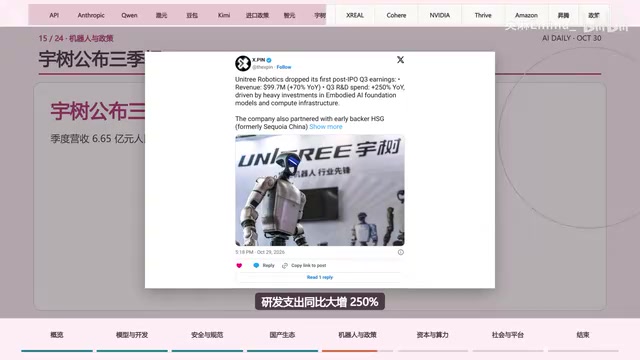640x360 pixels.
Task: Open the tweet info circle icon
Action: click(x=400, y=252)
